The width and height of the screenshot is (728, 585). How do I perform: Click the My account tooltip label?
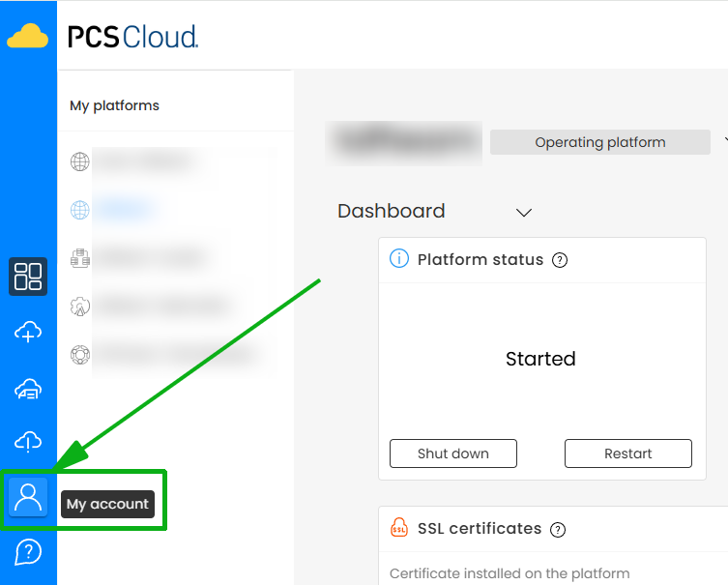[107, 504]
